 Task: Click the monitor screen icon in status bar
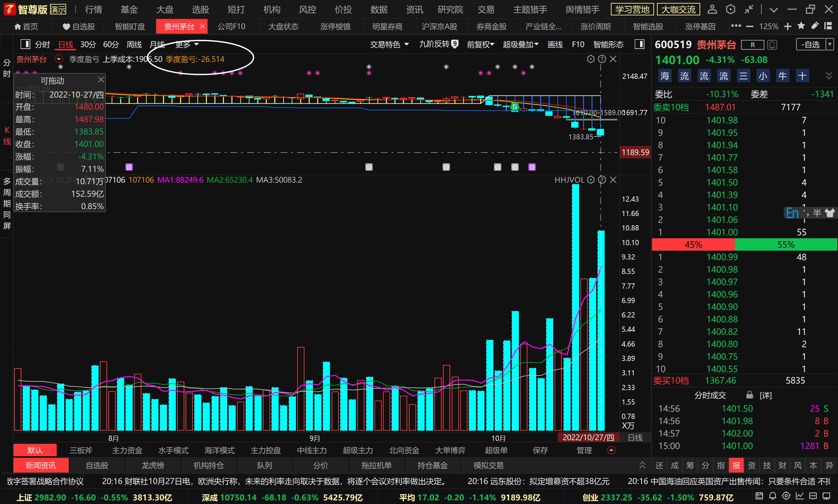(826, 496)
